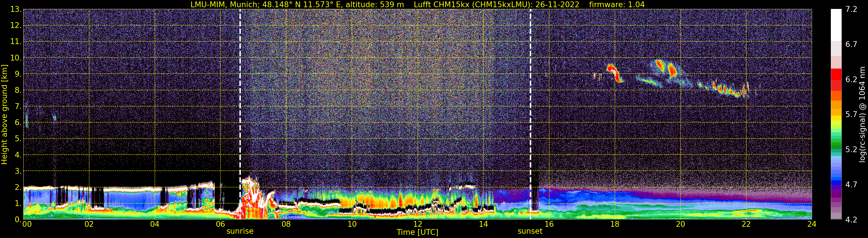Click the colorbar value '5.7'
The height and width of the screenshot is (238, 868).
851,115
